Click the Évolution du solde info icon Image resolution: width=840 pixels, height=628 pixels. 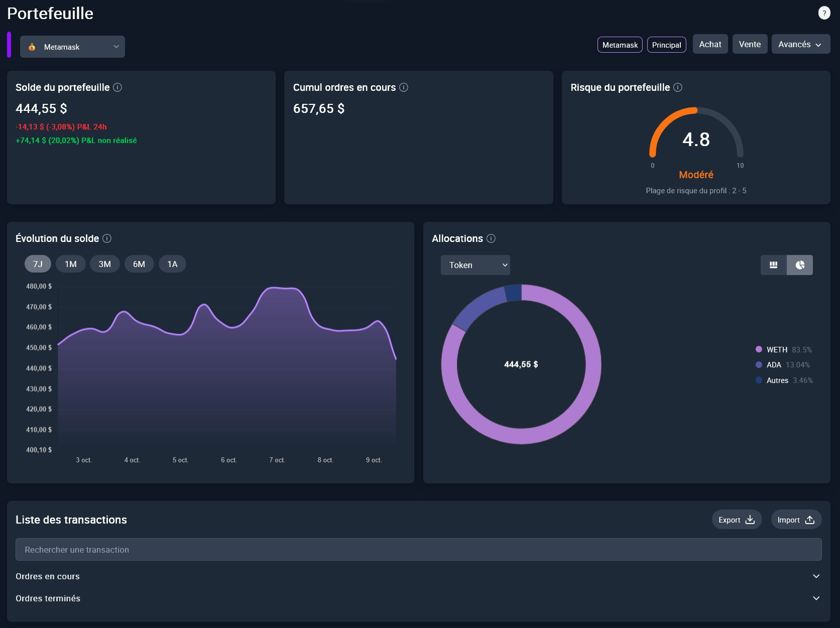point(106,238)
